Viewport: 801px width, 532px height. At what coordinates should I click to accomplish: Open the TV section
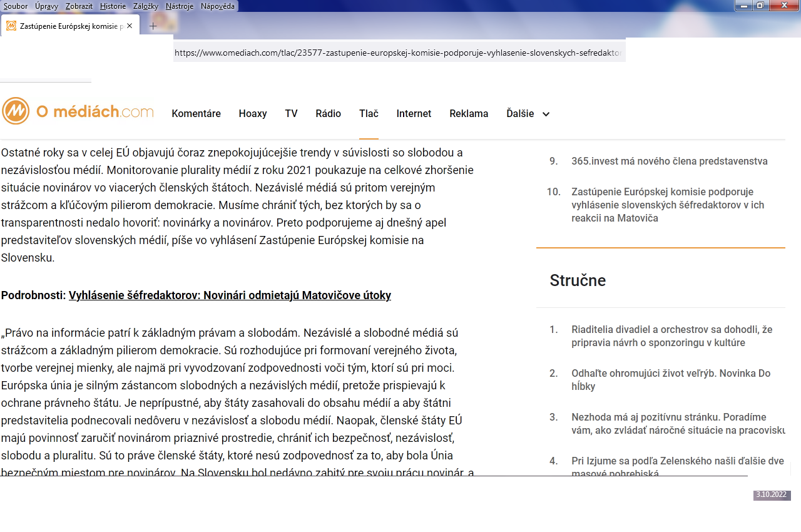click(291, 114)
